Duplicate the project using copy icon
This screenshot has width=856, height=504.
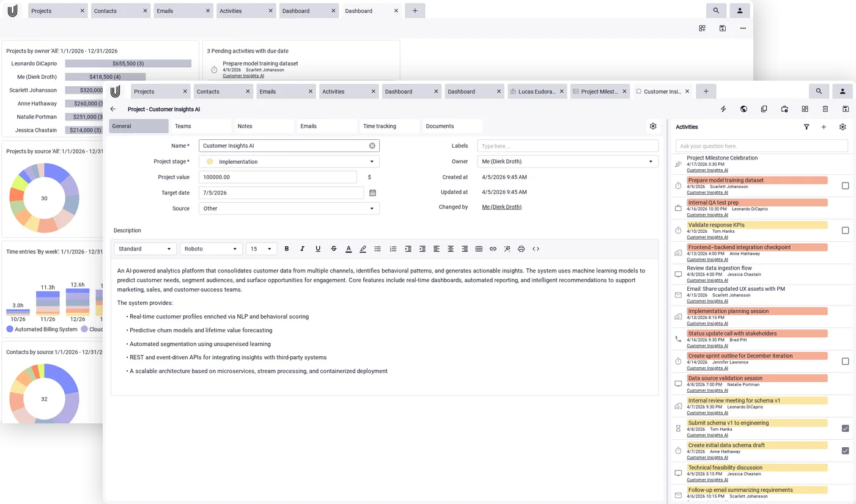[764, 109]
